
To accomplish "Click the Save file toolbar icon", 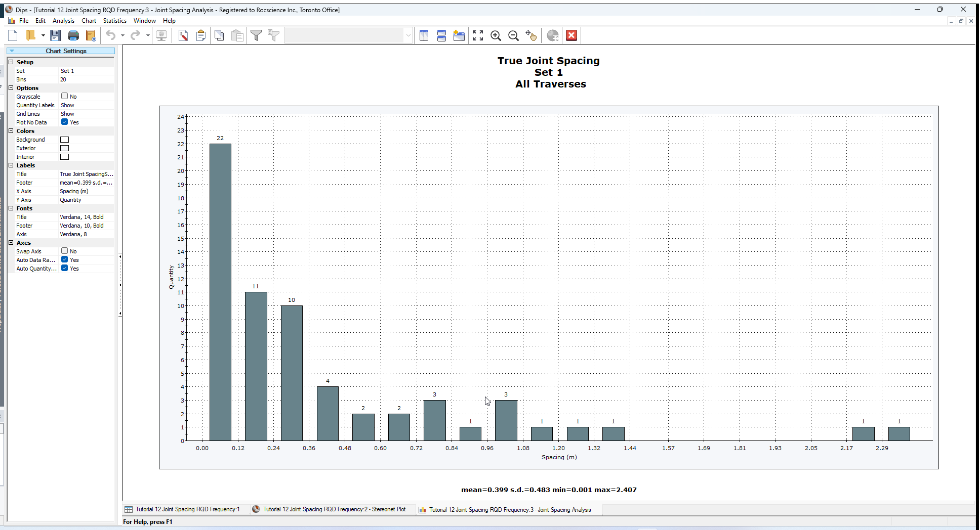I will (56, 35).
